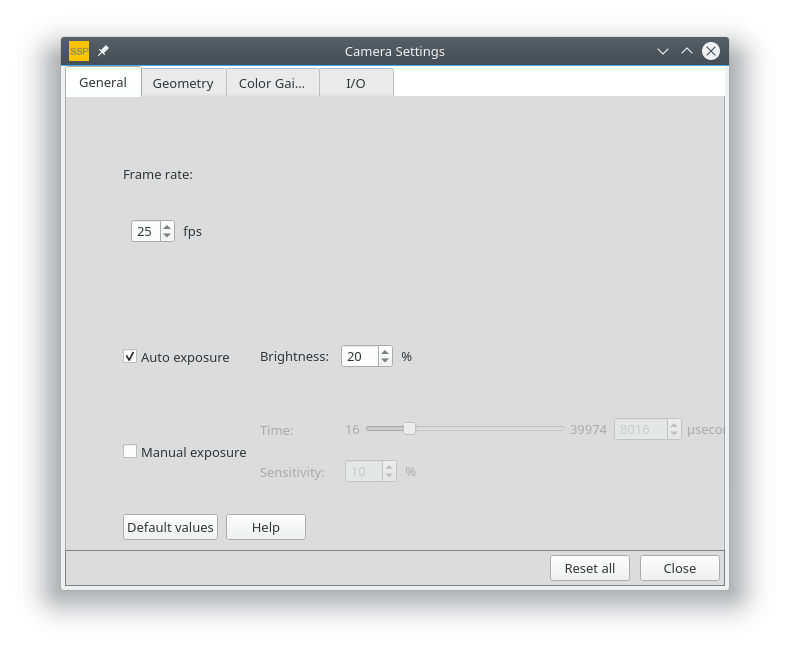The width and height of the screenshot is (790, 651).
Task: Switch to the Geometry tab
Action: pos(183,83)
